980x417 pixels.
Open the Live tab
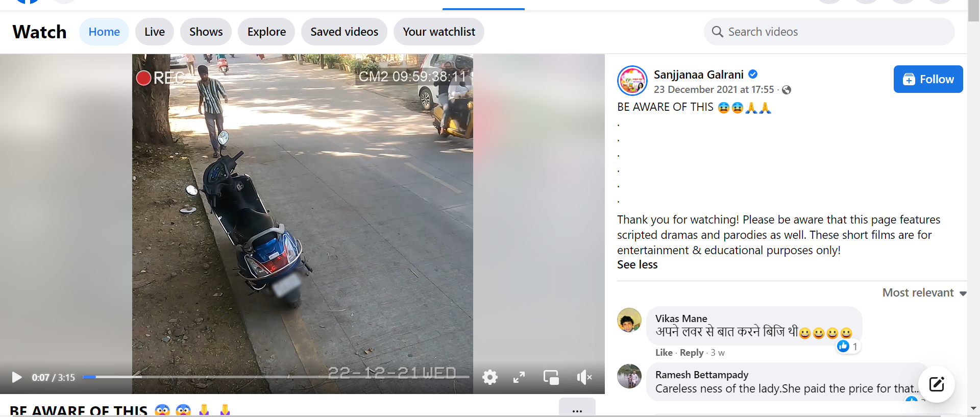(155, 32)
